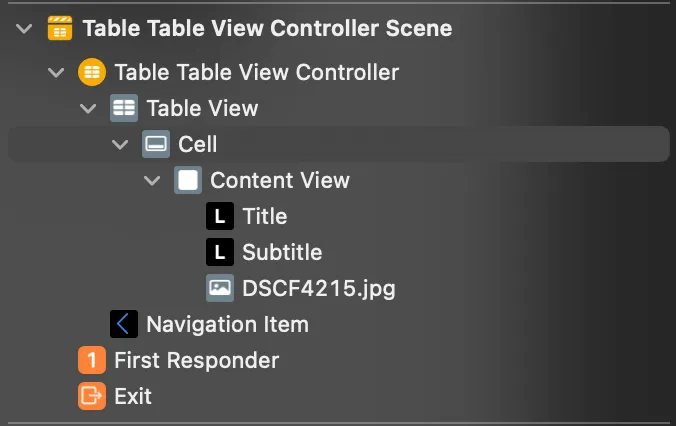Collapse the Table Table View Controller disclosure arrow
Image resolution: width=676 pixels, height=426 pixels.
(x=57, y=73)
